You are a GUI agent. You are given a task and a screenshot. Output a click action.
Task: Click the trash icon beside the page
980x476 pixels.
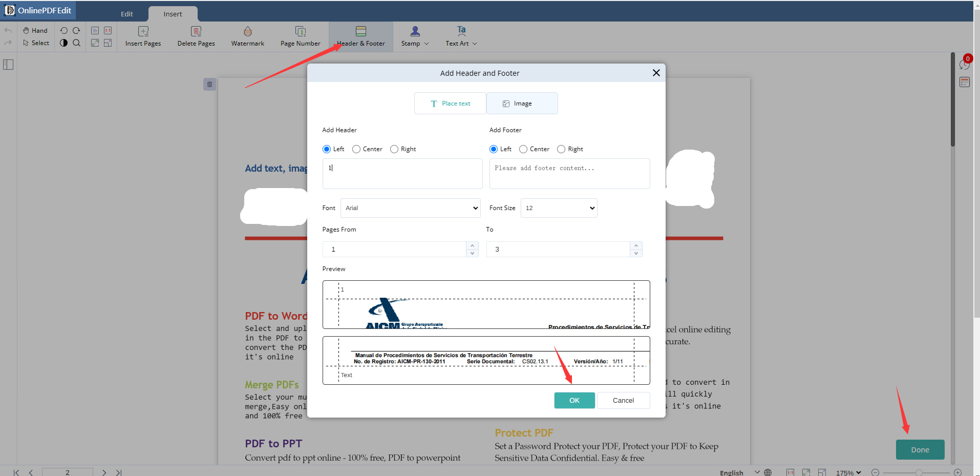[x=209, y=85]
